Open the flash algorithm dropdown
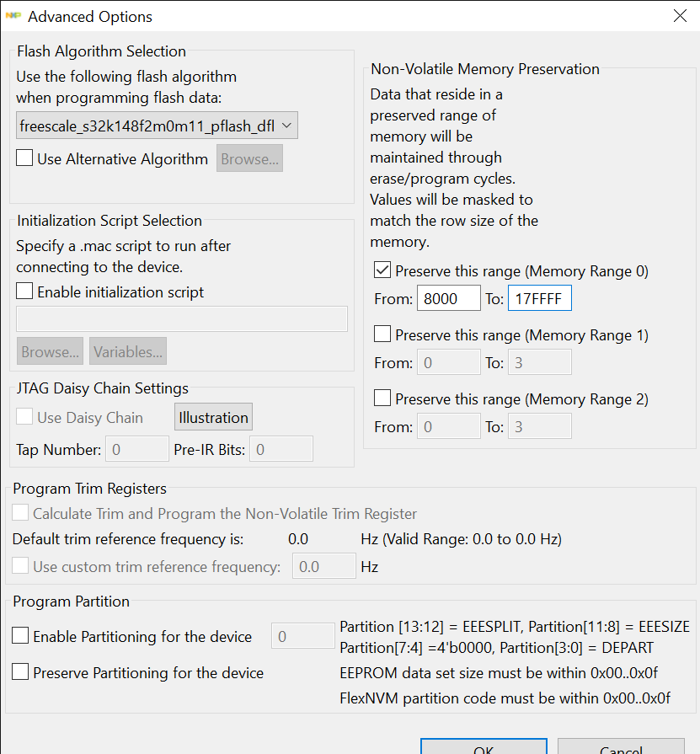 pos(286,125)
